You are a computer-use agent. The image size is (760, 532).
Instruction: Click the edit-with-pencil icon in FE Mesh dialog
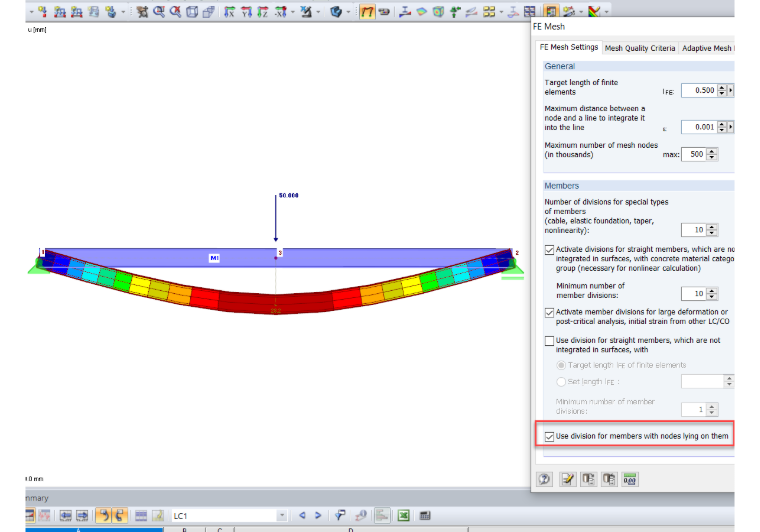coord(568,479)
